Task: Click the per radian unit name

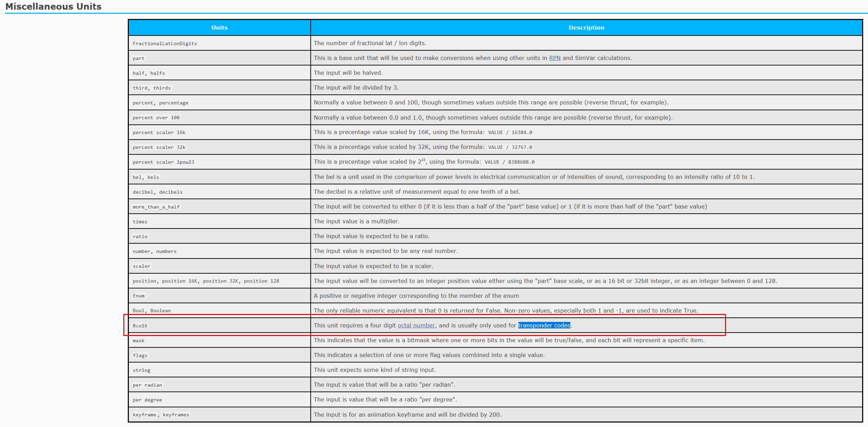Action: (x=147, y=385)
